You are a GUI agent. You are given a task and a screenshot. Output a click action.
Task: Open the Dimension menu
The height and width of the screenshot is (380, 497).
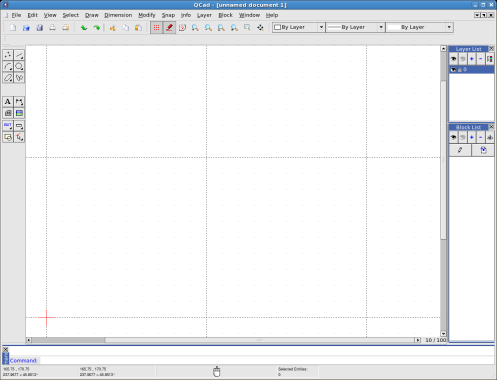click(x=118, y=15)
